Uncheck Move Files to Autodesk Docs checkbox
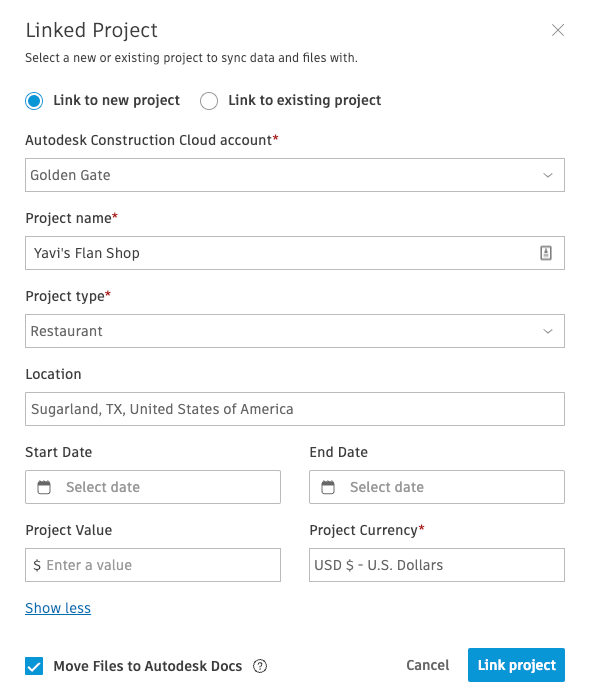 pos(34,666)
